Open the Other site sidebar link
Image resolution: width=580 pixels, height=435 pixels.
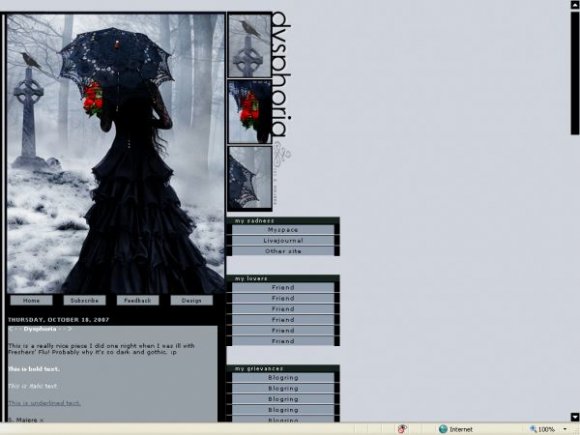tap(283, 251)
